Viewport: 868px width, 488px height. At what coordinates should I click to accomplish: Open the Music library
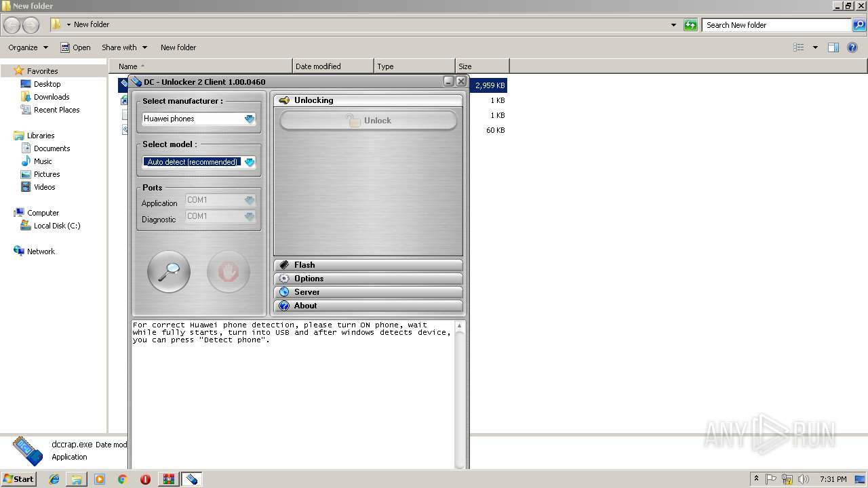[43, 161]
